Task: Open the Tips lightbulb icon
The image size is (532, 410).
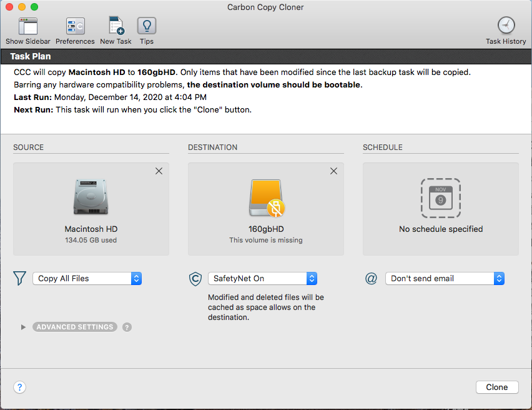Action: click(x=147, y=26)
